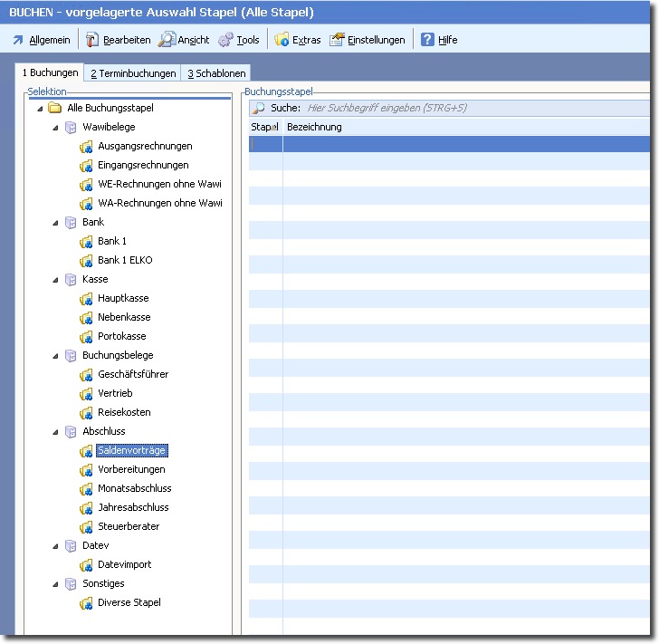Image resolution: width=659 pixels, height=644 pixels.
Task: Select Ausgangsrechnungen in the tree
Action: 145,146
